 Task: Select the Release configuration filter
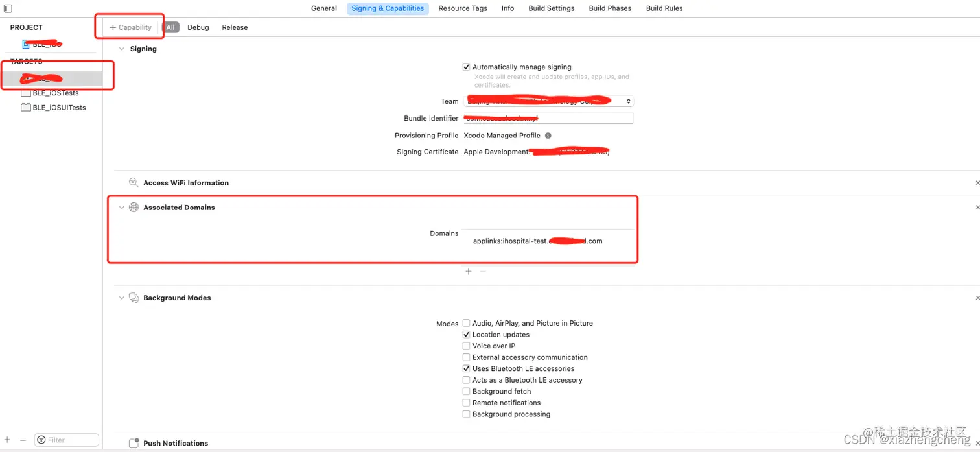[x=235, y=27]
